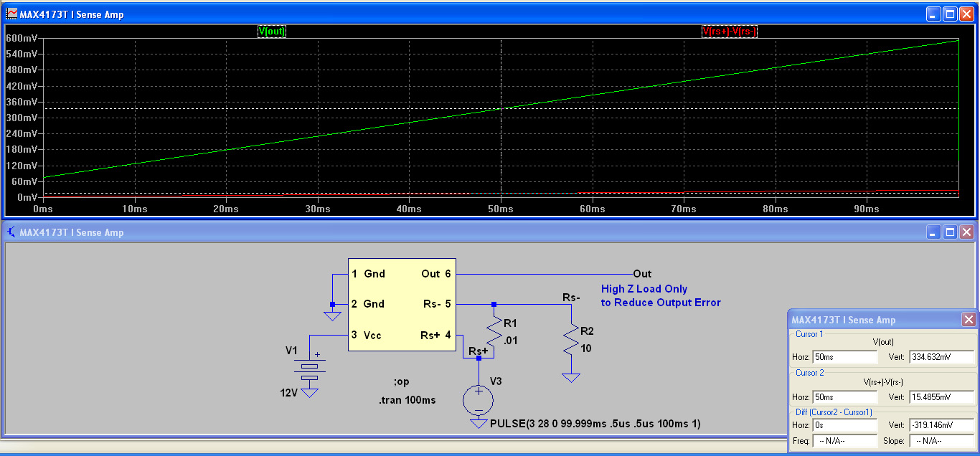Click the 90ms time axis label

[867, 209]
